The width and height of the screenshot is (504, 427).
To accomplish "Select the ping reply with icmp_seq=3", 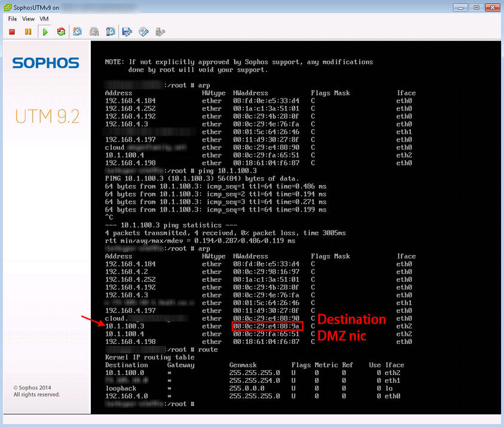I will [216, 202].
